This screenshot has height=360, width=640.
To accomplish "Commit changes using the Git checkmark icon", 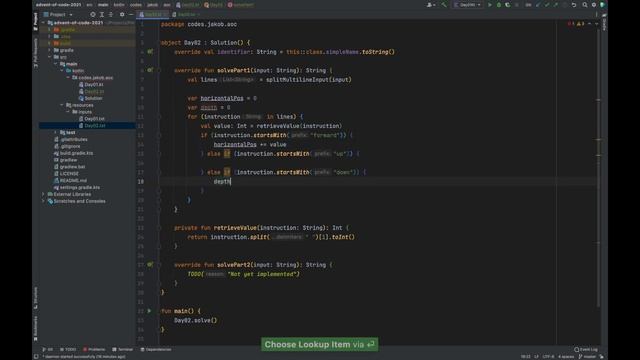I will coord(547,5).
